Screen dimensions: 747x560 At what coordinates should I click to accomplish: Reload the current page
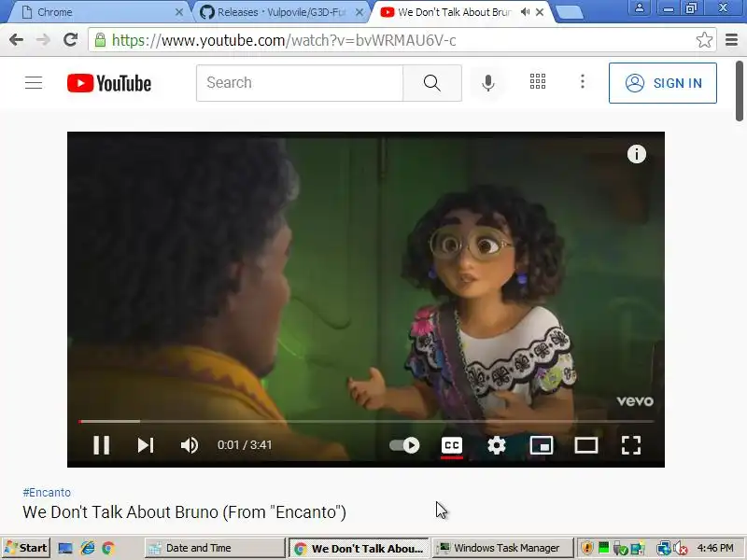(71, 40)
